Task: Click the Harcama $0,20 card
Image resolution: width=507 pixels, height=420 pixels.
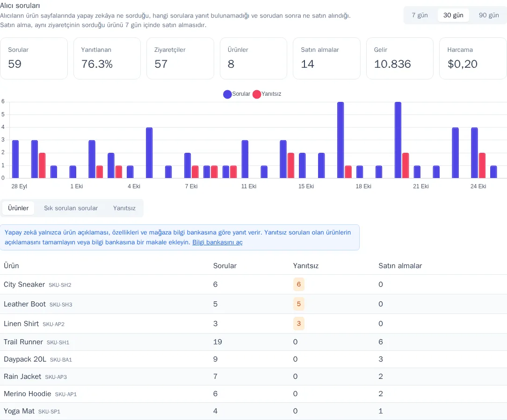Action: tap(473, 58)
